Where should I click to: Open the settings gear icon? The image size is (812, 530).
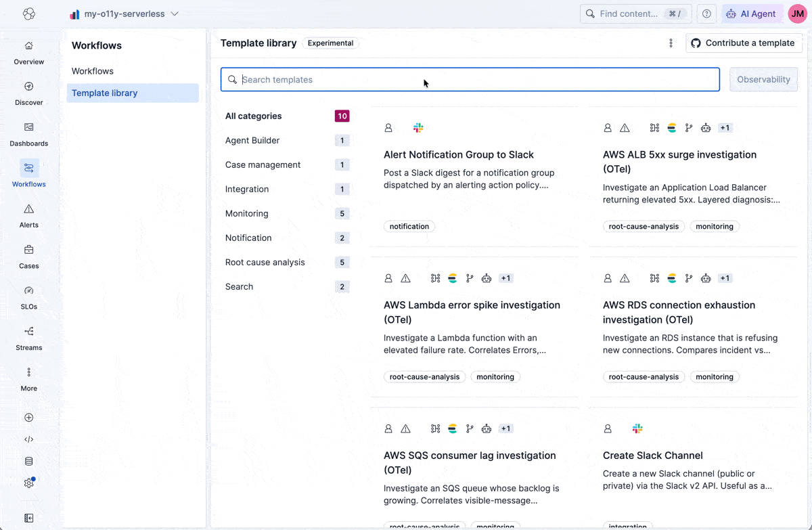tap(29, 483)
